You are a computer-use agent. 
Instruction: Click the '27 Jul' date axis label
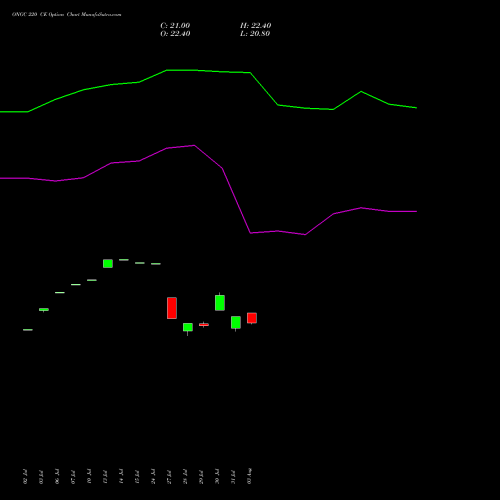click(x=169, y=477)
